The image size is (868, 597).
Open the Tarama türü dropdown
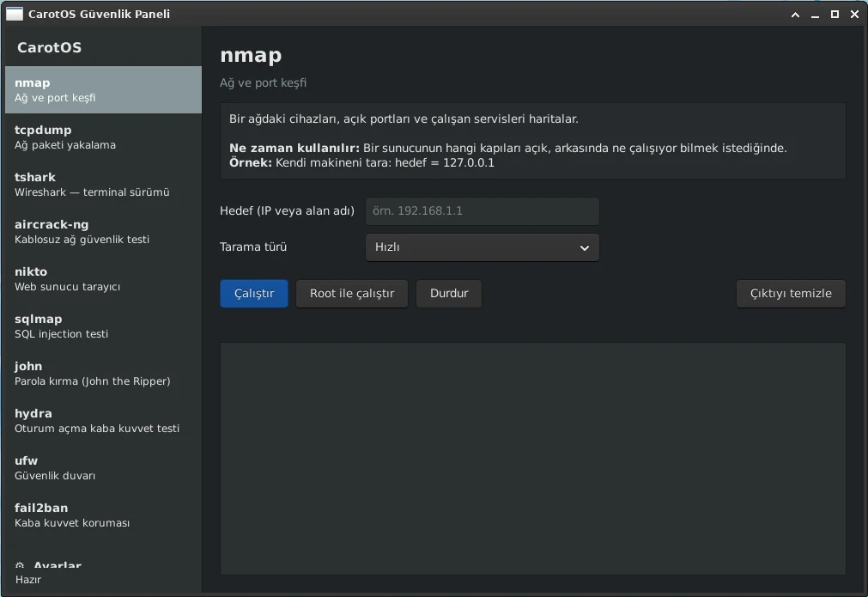coord(483,247)
